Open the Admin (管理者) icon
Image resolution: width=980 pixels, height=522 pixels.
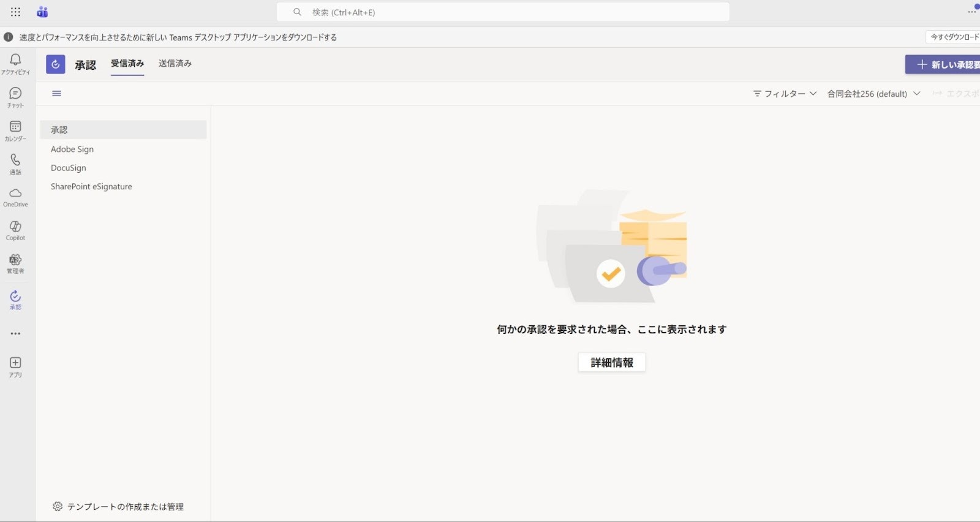tap(15, 259)
